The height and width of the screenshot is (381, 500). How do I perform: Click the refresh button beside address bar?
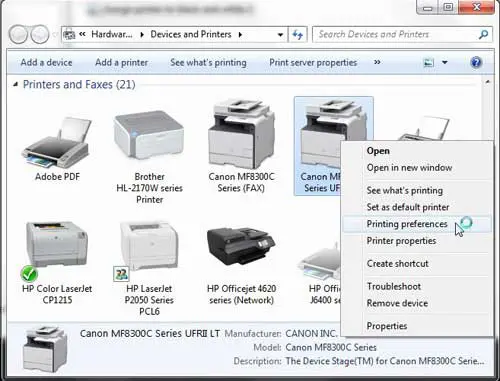[x=297, y=34]
